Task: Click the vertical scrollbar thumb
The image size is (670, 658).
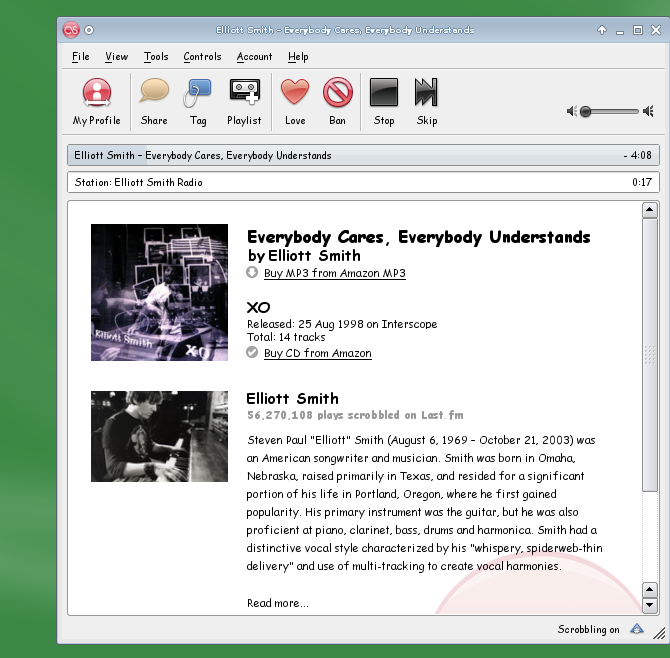Action: click(x=649, y=355)
